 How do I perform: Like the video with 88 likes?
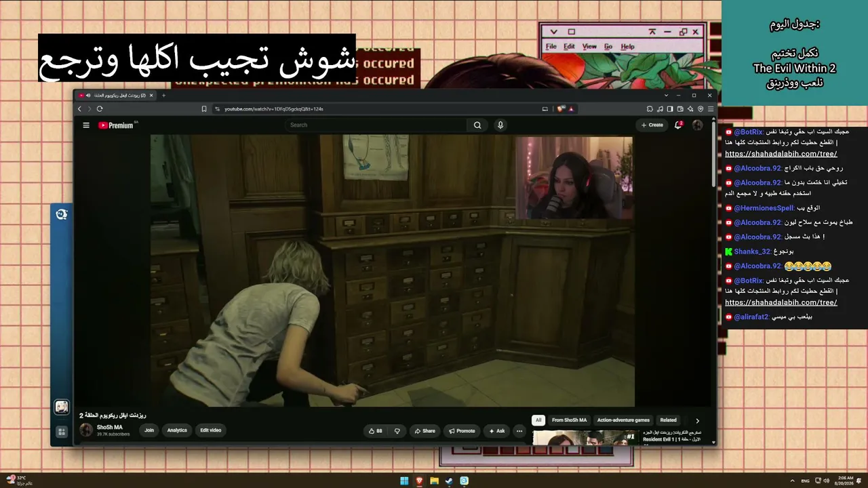pyautogui.click(x=375, y=431)
